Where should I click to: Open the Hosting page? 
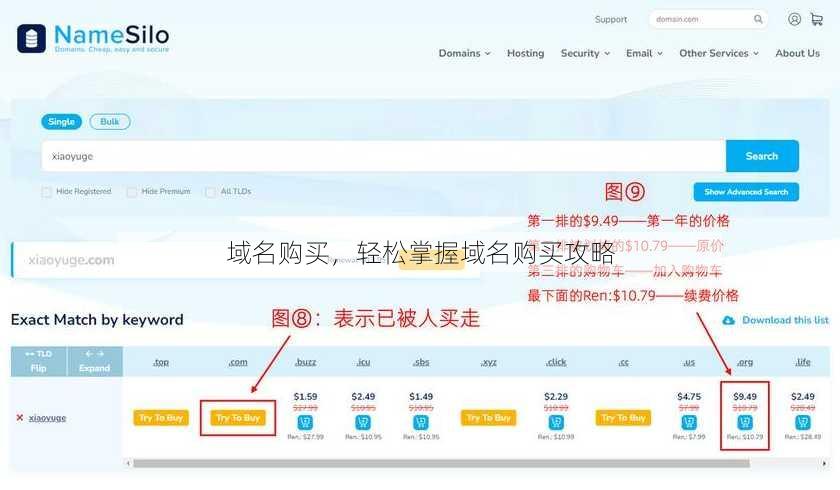click(526, 53)
